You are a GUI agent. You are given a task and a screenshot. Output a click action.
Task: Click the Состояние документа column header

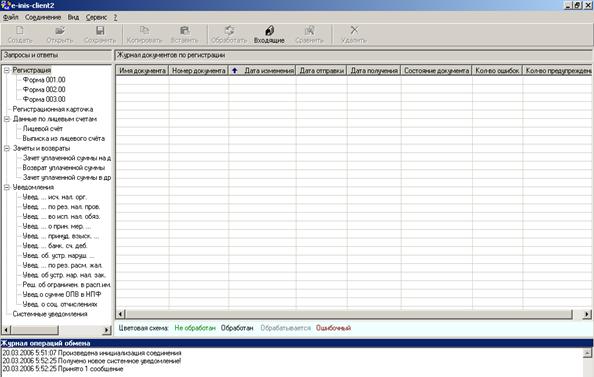coord(436,70)
